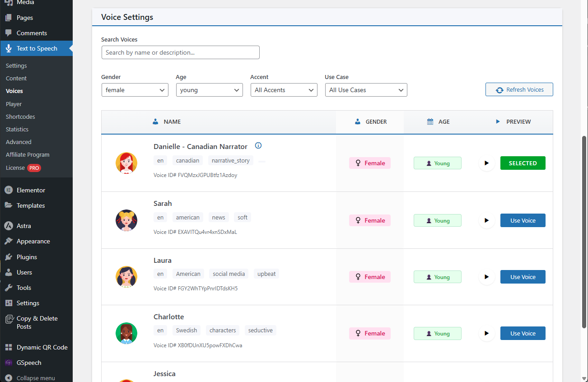
Task: Click the green SELECTED button for Danielle
Action: click(523, 163)
